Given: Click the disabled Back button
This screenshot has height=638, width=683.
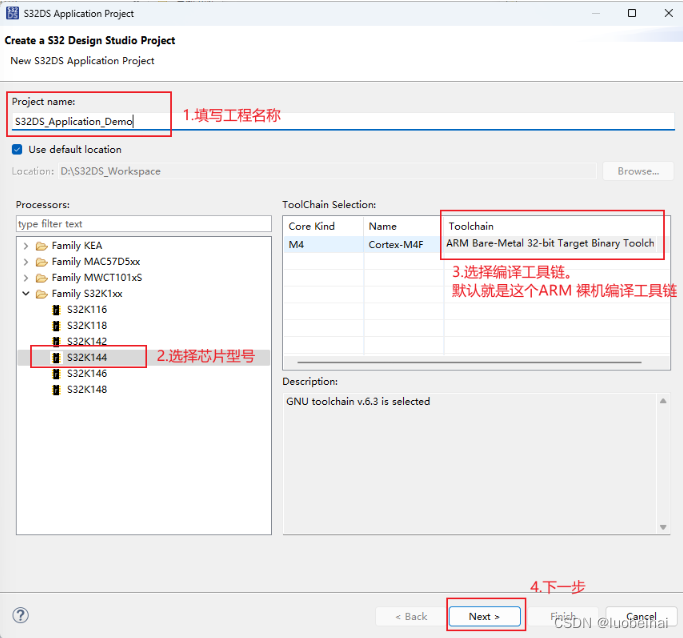Looking at the screenshot, I should (411, 616).
